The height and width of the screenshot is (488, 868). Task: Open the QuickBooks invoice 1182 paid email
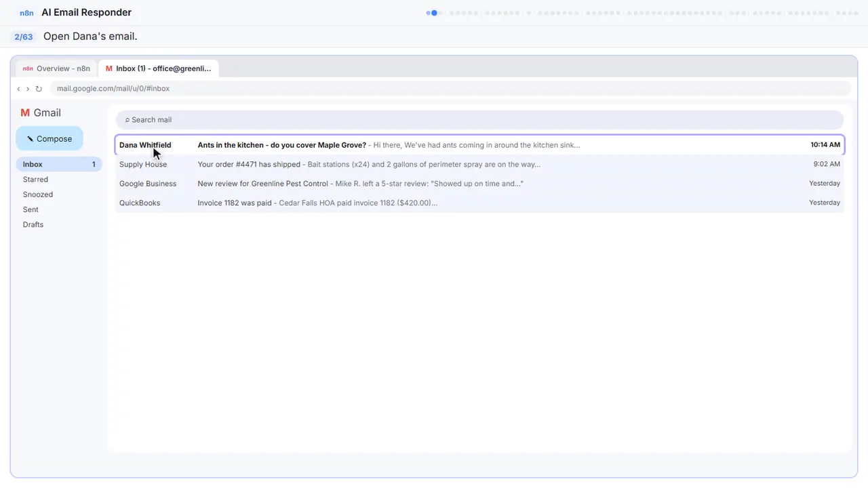coord(479,203)
